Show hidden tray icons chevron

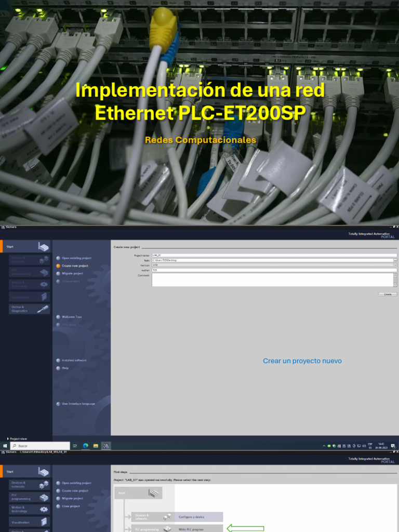(x=324, y=446)
